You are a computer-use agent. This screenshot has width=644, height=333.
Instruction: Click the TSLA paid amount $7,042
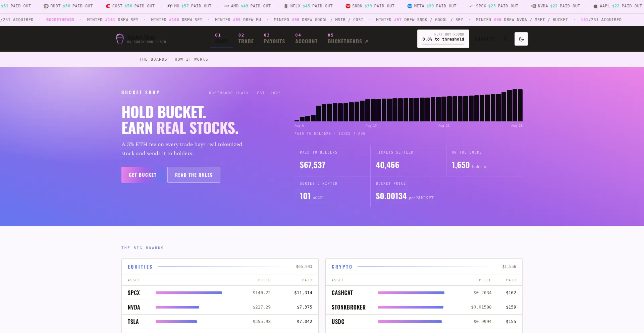pos(304,322)
